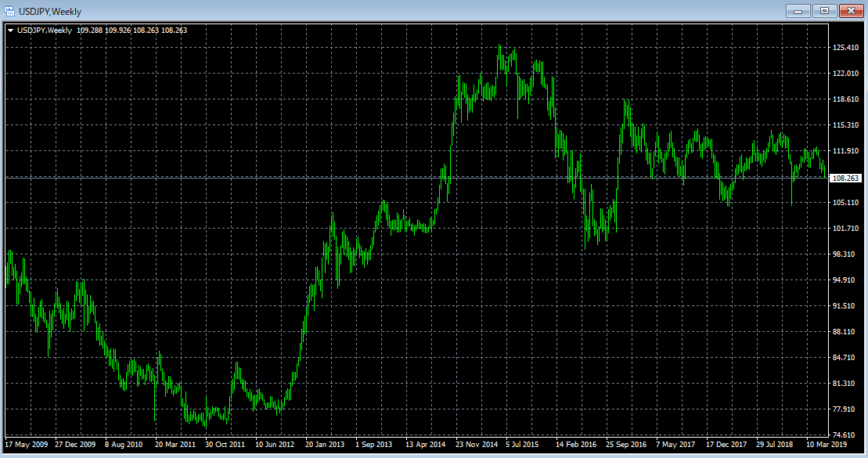Viewport: 868px width, 458px height.
Task: Minimize the USDJPY,Weekly chart window
Action: 798,11
